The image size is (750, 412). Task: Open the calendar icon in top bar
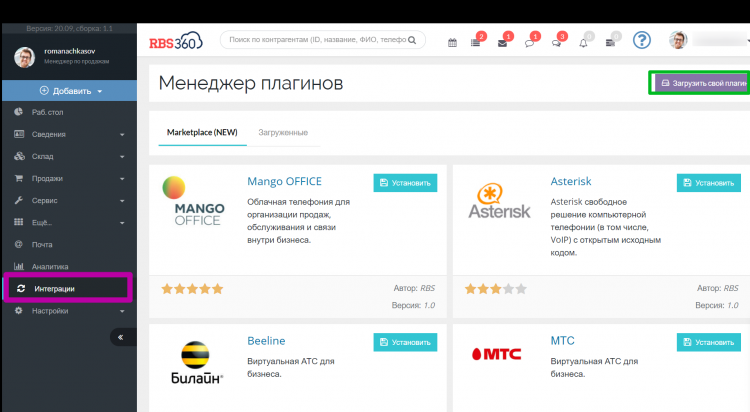coord(452,43)
